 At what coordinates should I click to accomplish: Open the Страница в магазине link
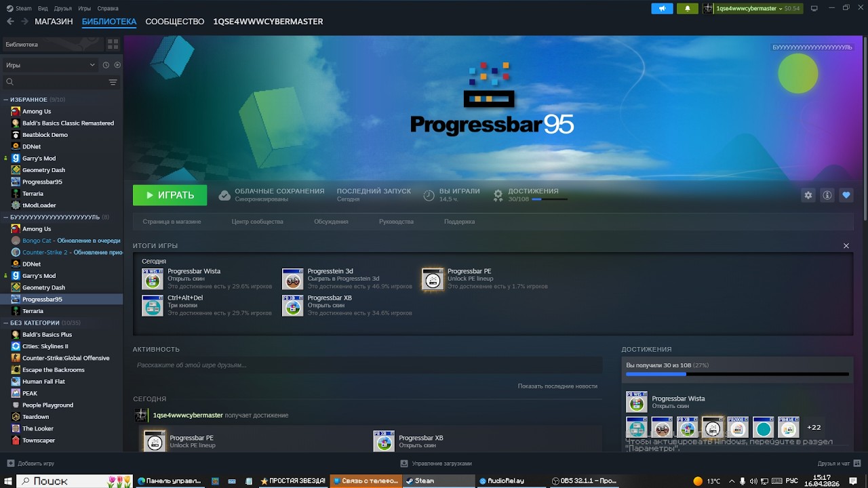tap(172, 222)
